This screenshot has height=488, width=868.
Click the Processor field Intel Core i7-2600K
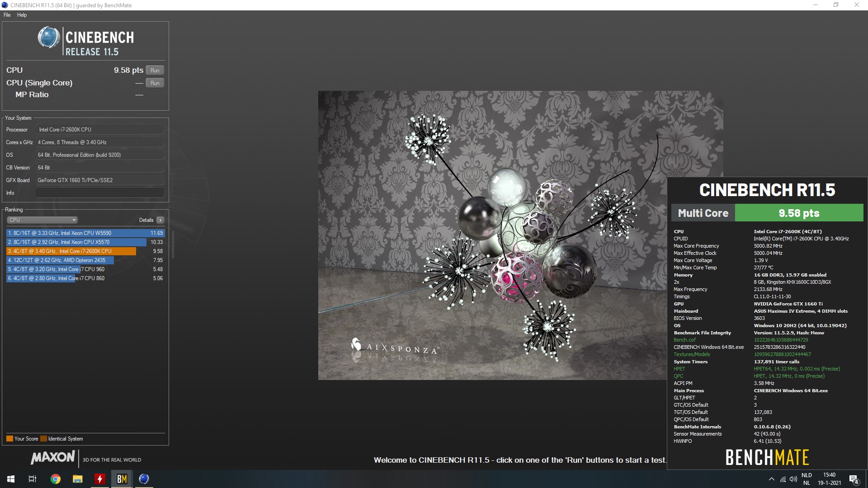(x=99, y=130)
